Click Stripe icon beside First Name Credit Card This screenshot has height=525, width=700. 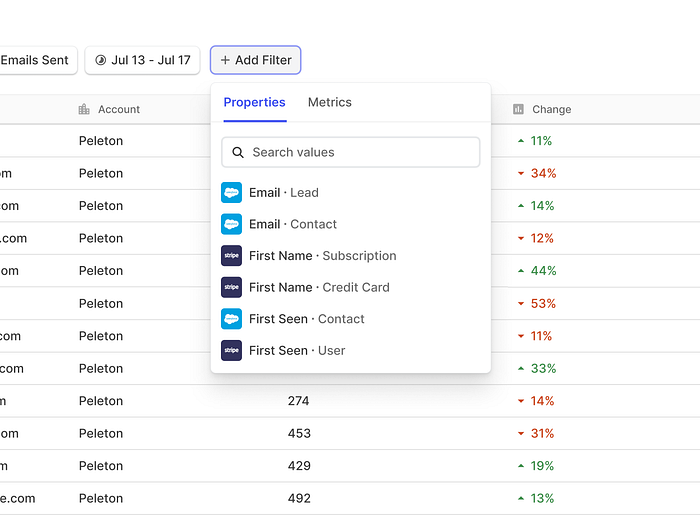coord(231,287)
